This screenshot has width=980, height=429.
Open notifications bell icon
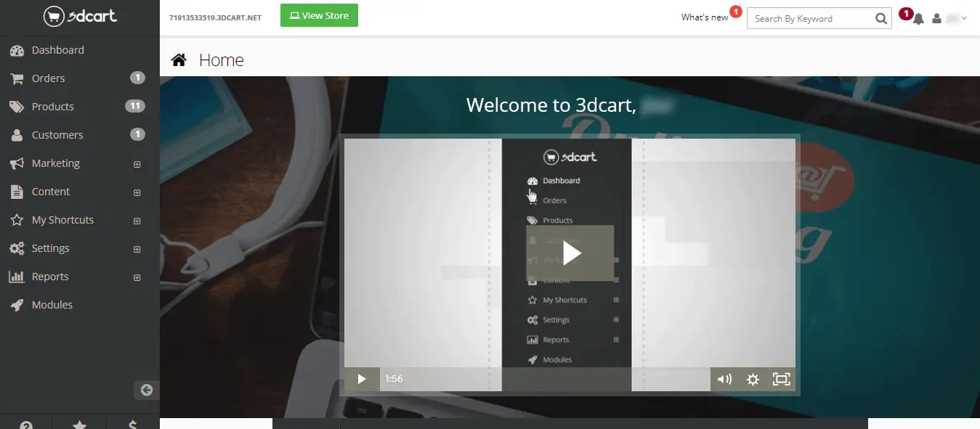pos(918,18)
